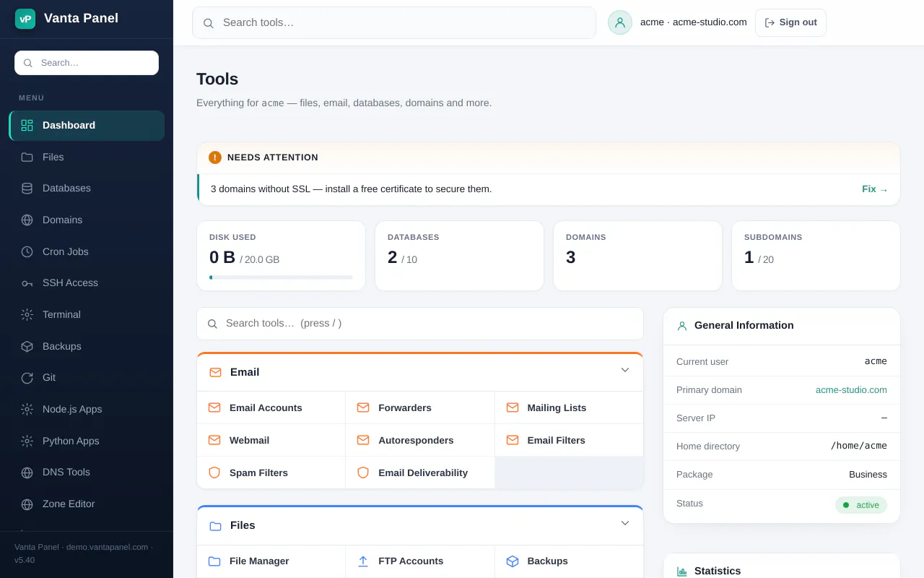Click the File Manager folder icon
The image size is (924, 578).
point(214,561)
